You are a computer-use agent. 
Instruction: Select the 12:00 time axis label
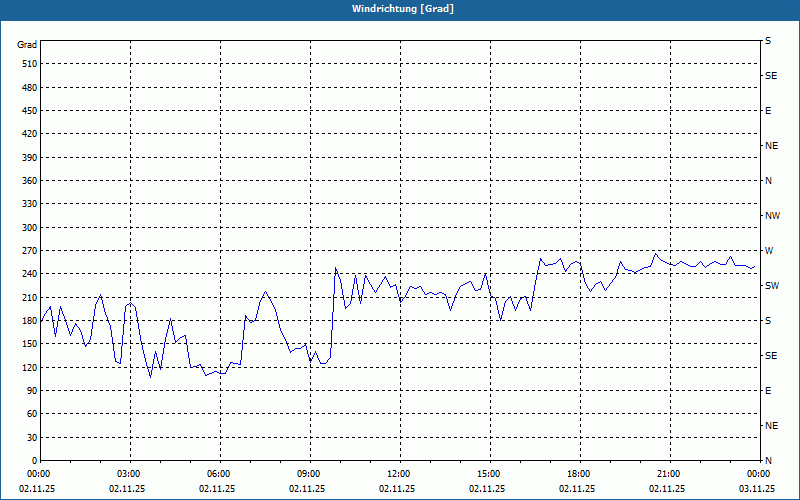tap(400, 474)
